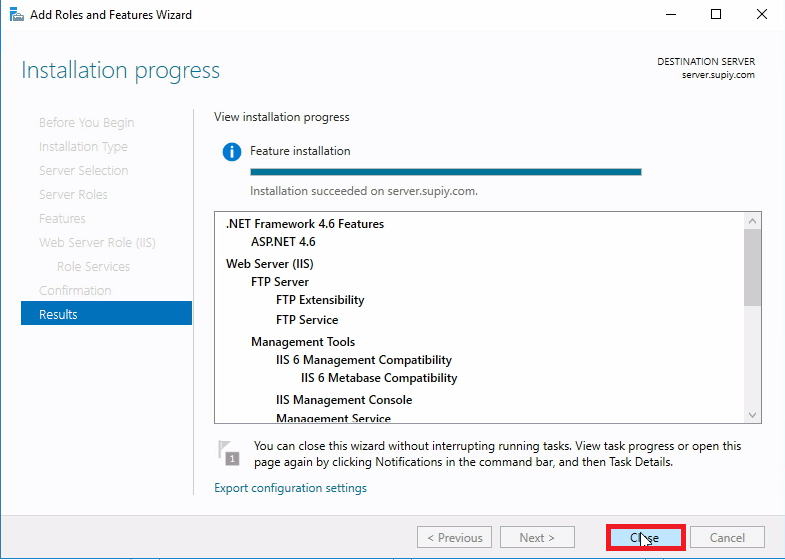Click the Next button
Screen dimensions: 785x560
(537, 537)
